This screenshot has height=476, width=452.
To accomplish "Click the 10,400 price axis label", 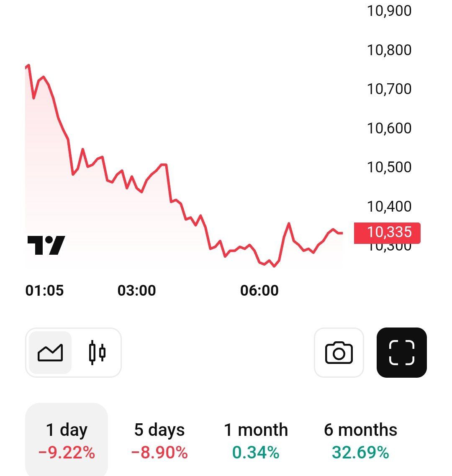I will [389, 206].
